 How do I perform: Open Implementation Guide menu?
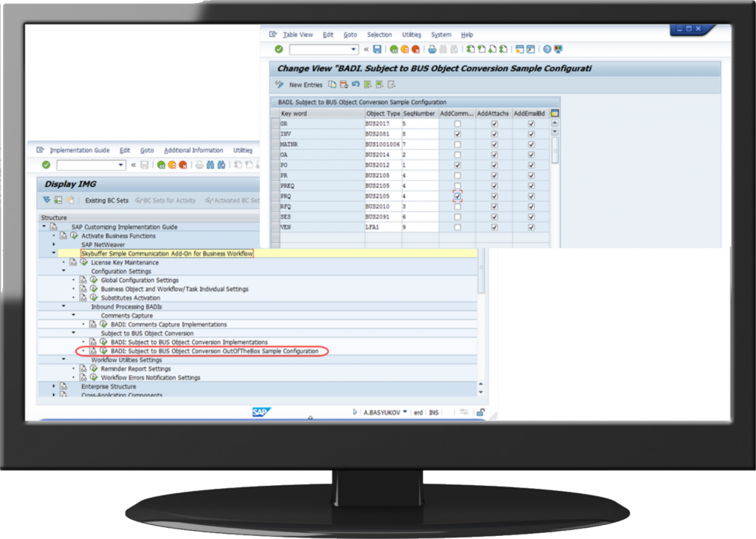point(80,151)
